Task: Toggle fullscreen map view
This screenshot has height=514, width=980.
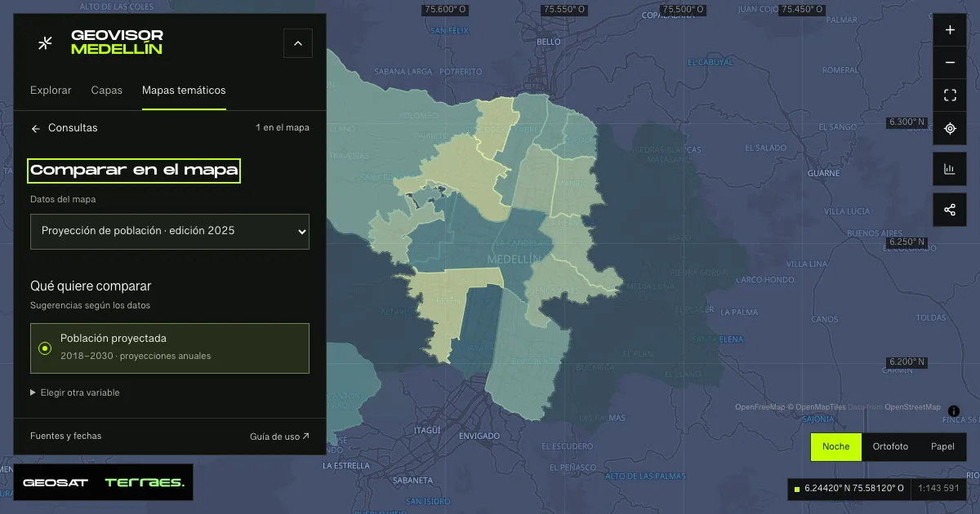Action: point(950,95)
